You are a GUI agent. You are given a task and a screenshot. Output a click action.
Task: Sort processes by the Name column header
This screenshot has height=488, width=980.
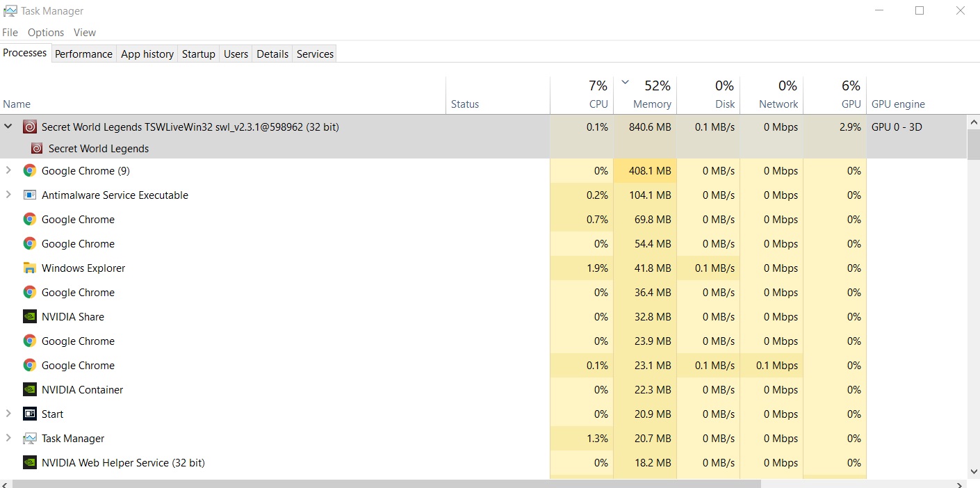click(x=222, y=95)
